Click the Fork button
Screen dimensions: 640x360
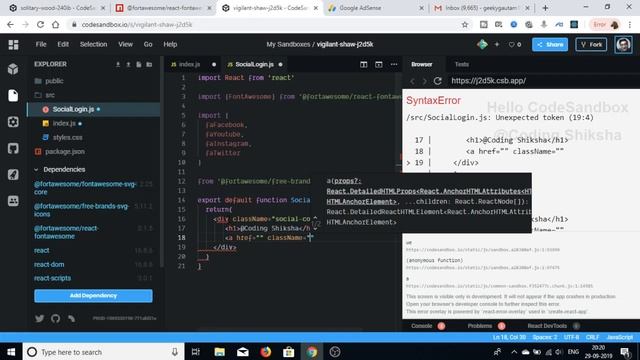pos(591,44)
